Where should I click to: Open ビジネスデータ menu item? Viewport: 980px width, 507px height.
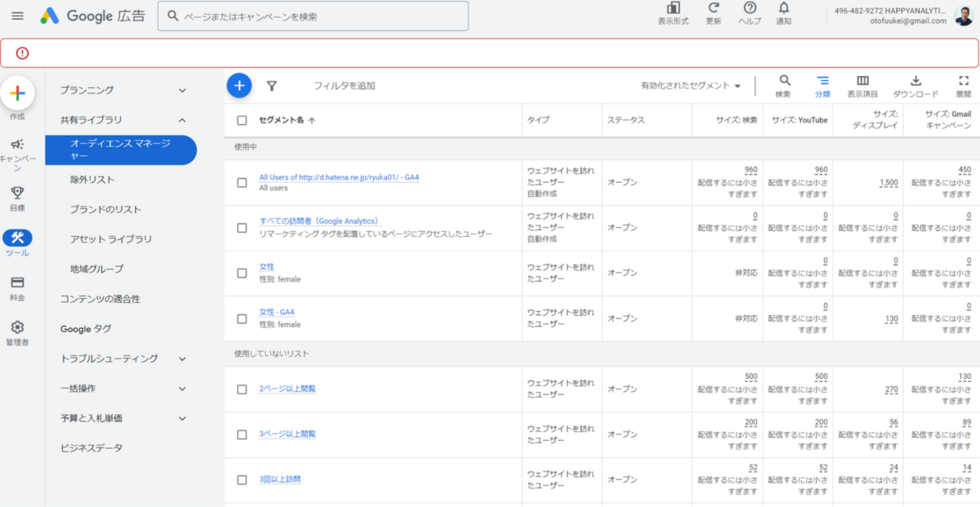pyautogui.click(x=91, y=448)
